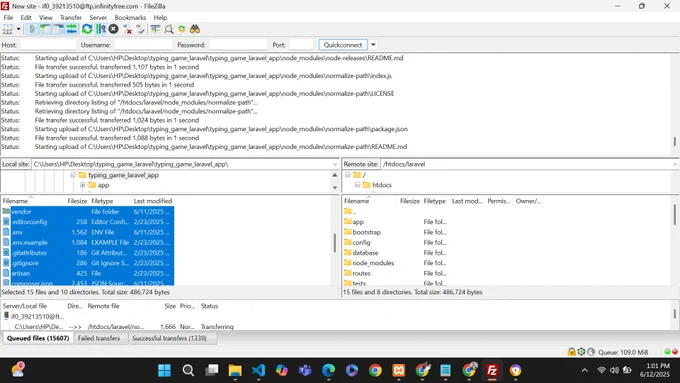The width and height of the screenshot is (680, 383).
Task: Sort local list by Filesize column
Action: pyautogui.click(x=77, y=201)
